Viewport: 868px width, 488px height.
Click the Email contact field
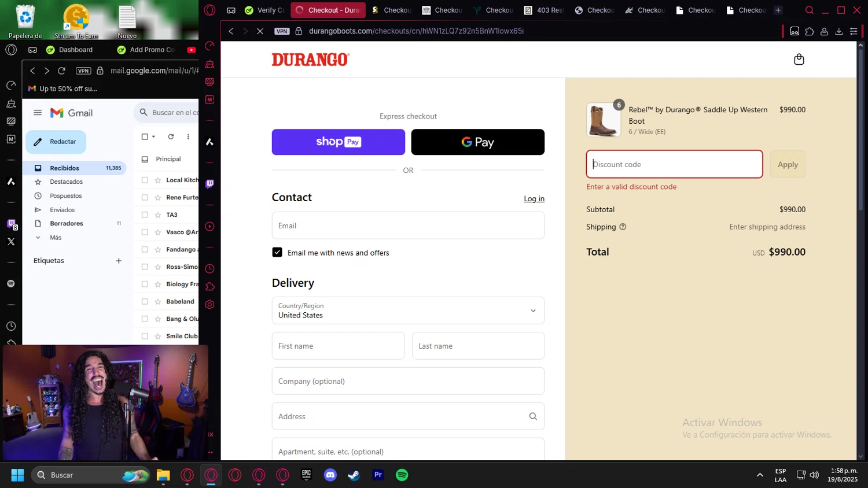408,225
